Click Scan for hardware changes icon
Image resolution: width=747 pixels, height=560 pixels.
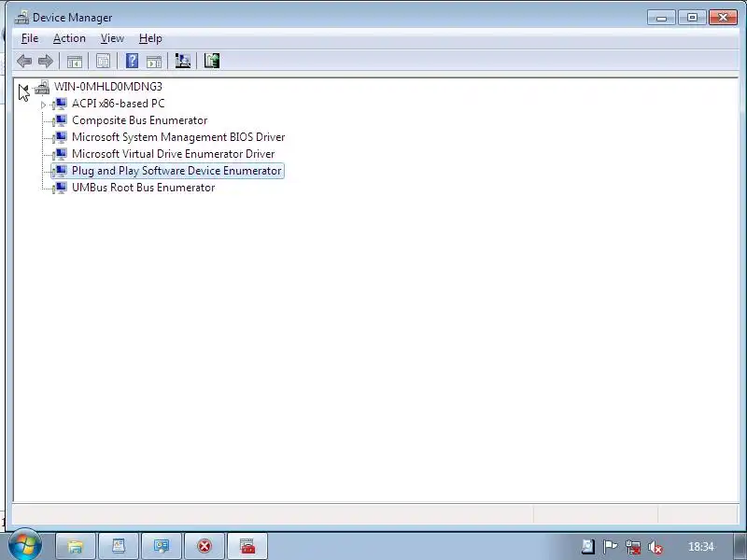pyautogui.click(x=182, y=61)
